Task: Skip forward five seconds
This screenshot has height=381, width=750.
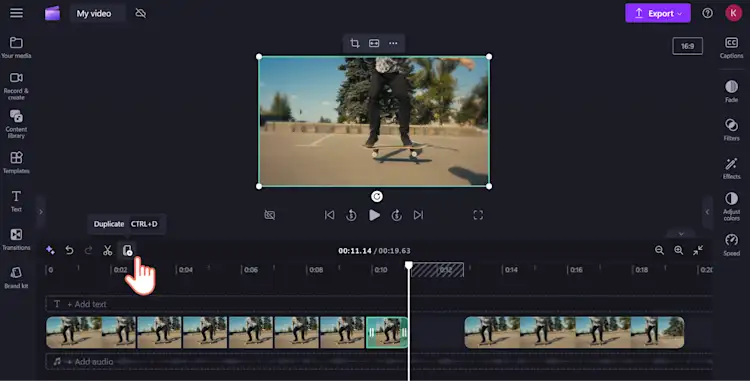Action: pyautogui.click(x=397, y=215)
